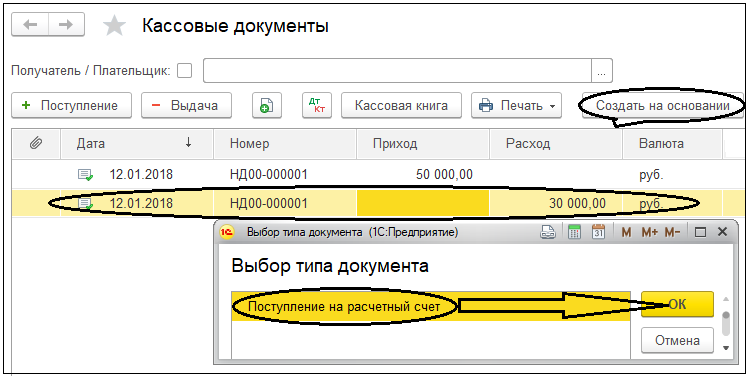Click the M memory button in title bar

pyautogui.click(x=626, y=232)
